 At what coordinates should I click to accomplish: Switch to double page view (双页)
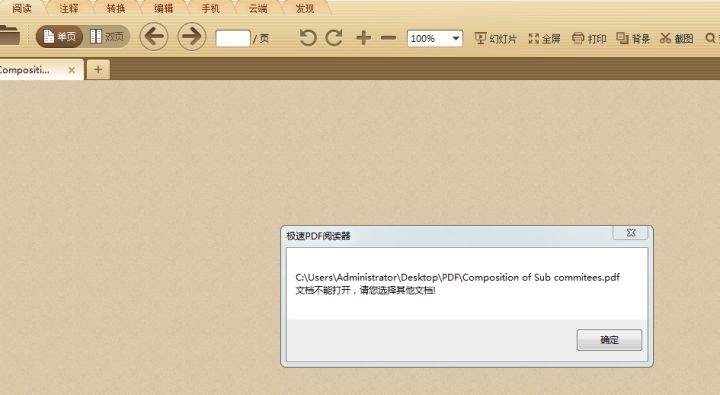(107, 37)
